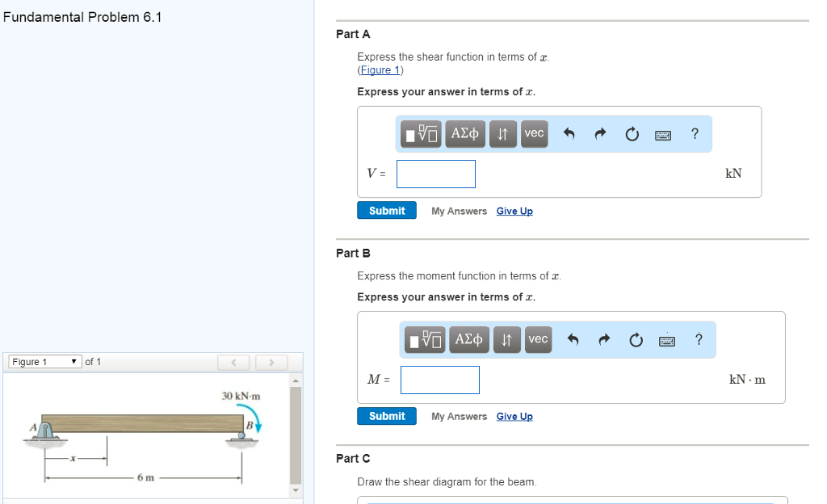Select the vec icon in Part B editor
This screenshot has height=504, width=827.
tap(538, 339)
